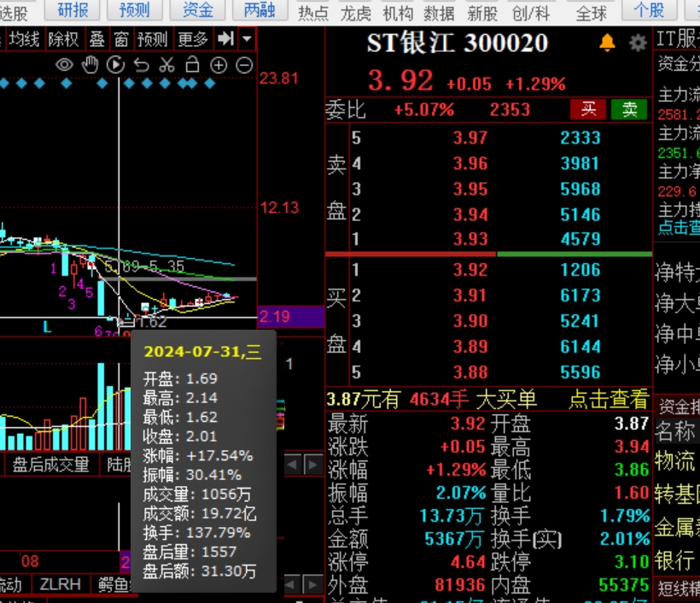The image size is (700, 603).
Task: Select 数据 in top menu
Action: pyautogui.click(x=440, y=14)
